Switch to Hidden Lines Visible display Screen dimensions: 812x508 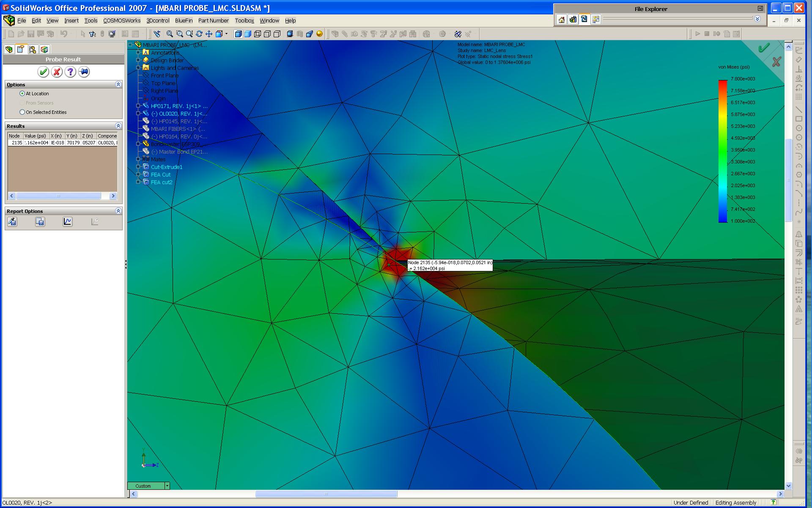(267, 34)
